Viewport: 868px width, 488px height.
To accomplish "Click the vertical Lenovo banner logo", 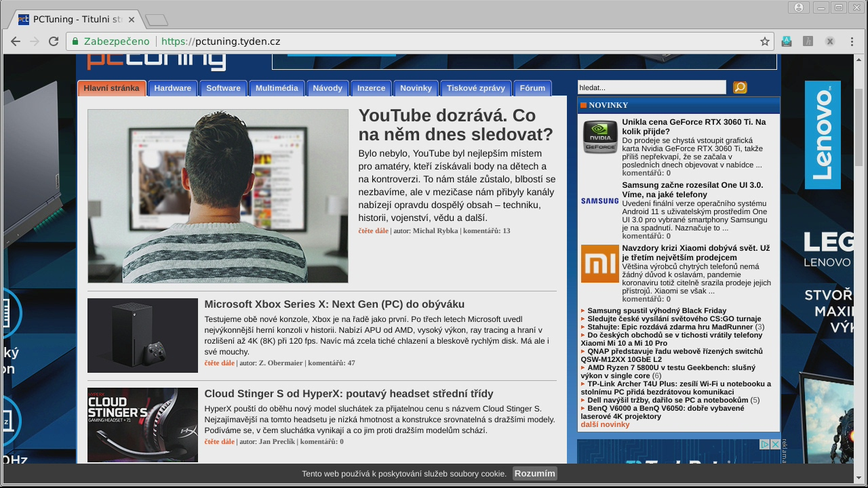I will pos(823,135).
